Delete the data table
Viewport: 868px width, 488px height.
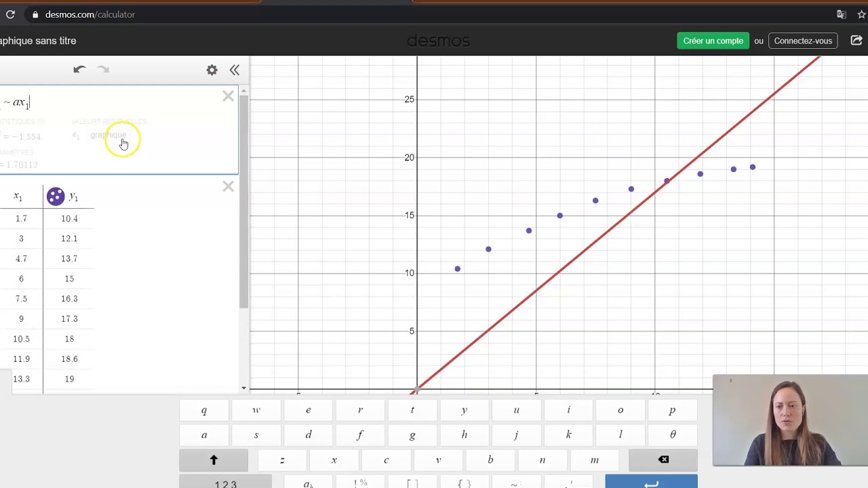pyautogui.click(x=228, y=186)
